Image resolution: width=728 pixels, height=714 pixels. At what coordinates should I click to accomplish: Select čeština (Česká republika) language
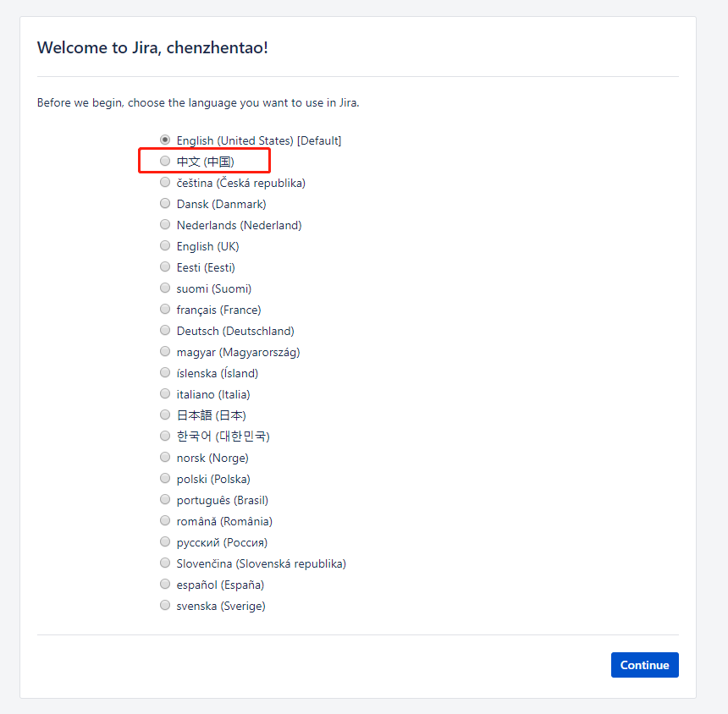(165, 183)
